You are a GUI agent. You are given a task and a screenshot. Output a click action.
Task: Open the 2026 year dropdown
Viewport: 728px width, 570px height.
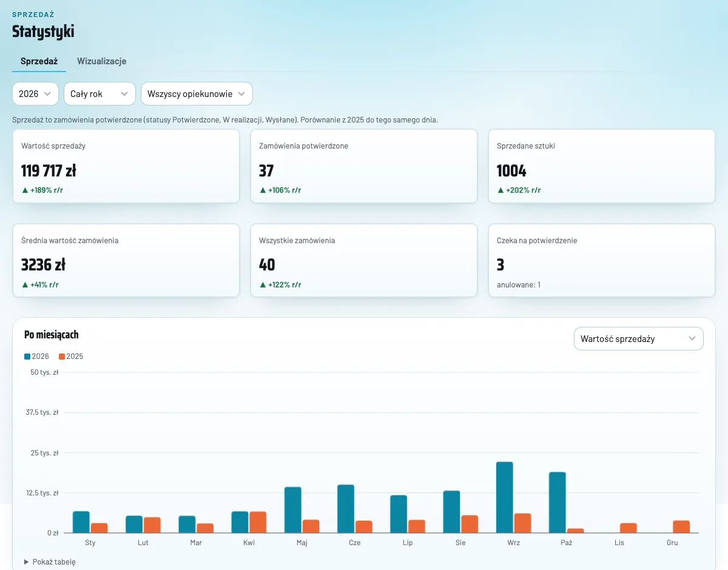point(35,94)
